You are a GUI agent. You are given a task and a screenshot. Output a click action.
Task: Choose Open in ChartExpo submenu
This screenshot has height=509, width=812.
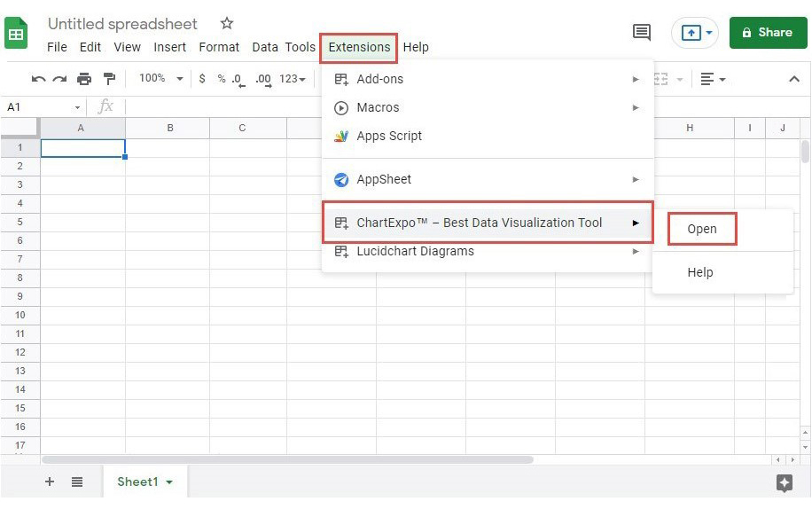coord(702,229)
